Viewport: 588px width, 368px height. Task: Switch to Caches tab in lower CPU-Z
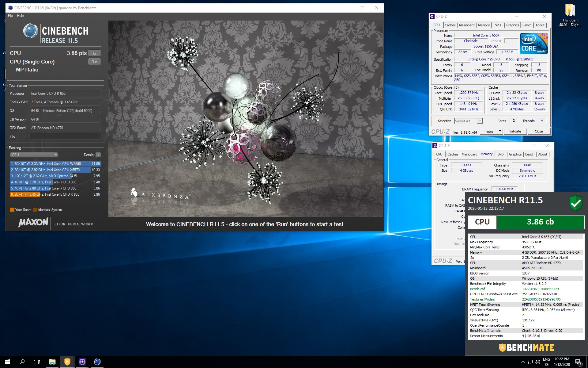click(x=453, y=154)
